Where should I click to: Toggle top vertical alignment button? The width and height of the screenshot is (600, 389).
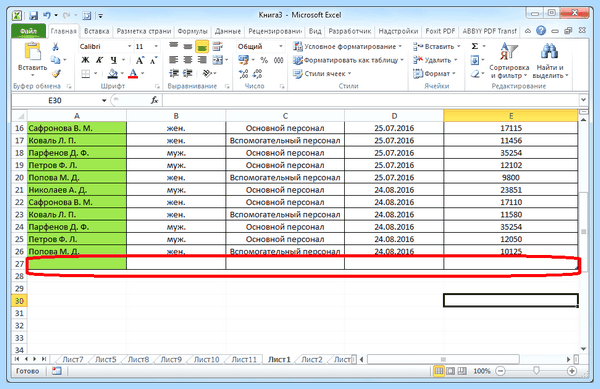pos(174,47)
